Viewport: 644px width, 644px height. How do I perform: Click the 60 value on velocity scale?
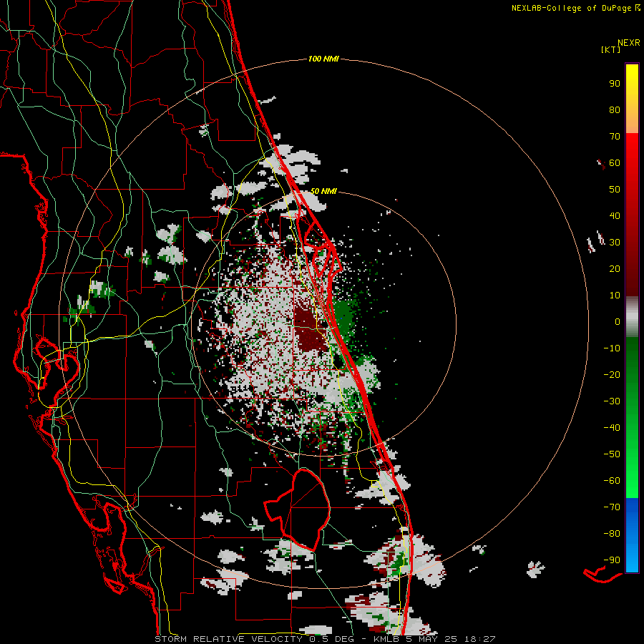click(615, 163)
